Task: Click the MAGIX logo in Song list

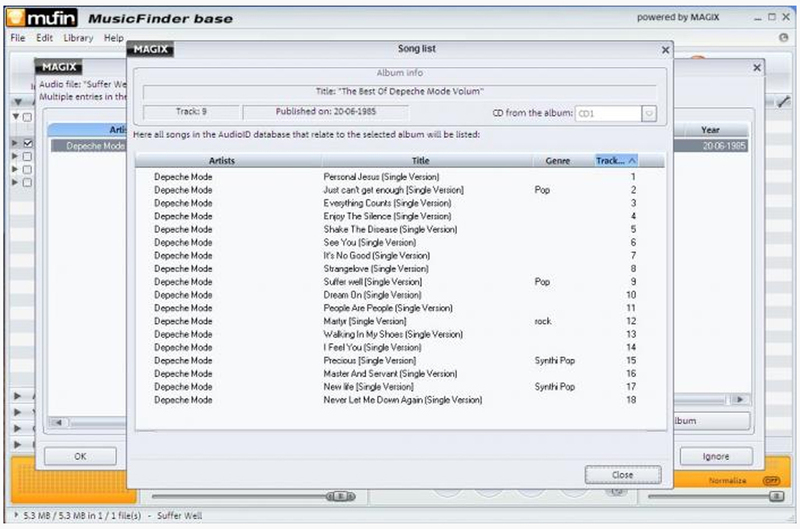Action: point(151,49)
